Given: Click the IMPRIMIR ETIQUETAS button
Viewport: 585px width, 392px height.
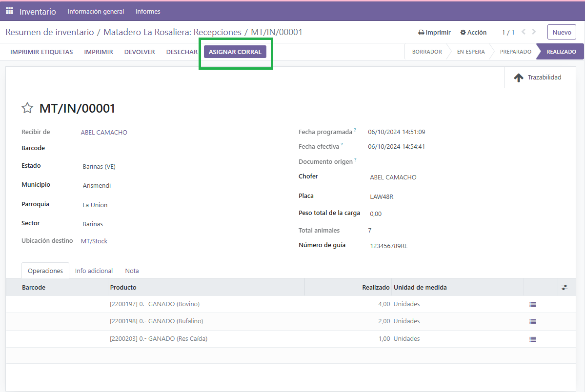Looking at the screenshot, I should tap(41, 52).
